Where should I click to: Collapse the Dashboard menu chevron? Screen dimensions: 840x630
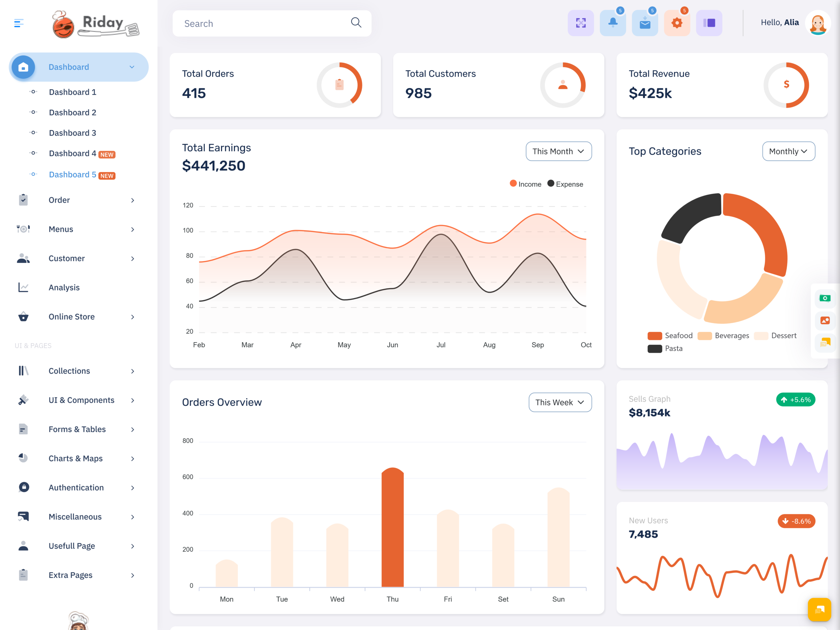132,67
